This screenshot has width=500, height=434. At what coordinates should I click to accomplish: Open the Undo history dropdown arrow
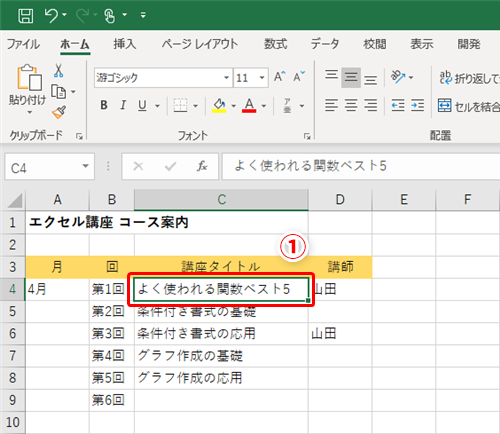point(65,15)
